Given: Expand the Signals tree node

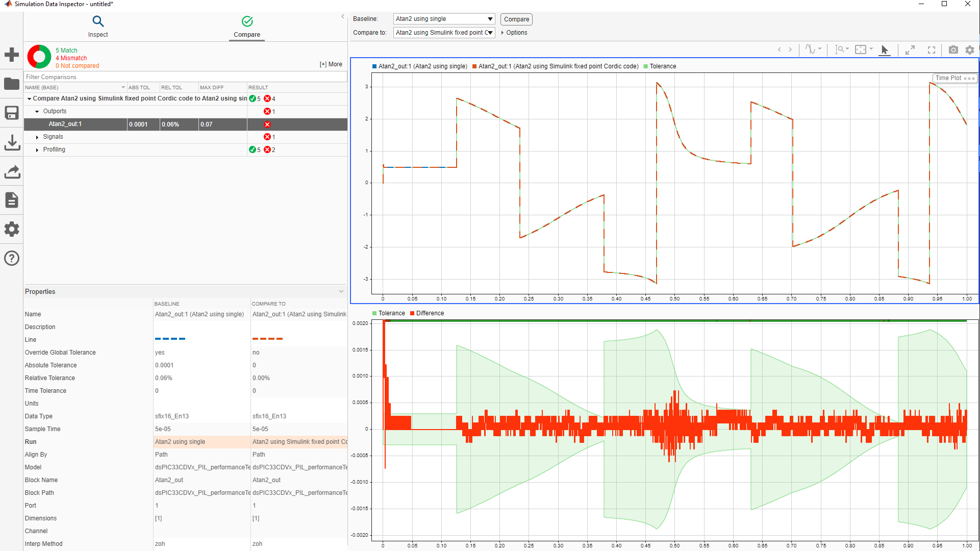Looking at the screenshot, I should click(37, 137).
